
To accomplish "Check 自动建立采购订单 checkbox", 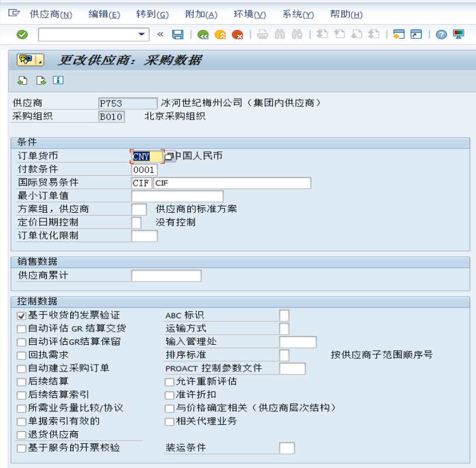I will point(21,369).
